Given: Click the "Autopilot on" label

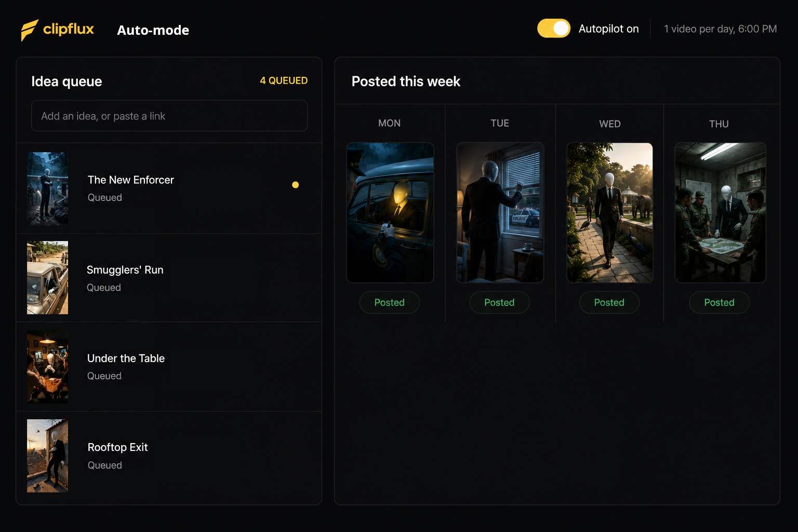Looking at the screenshot, I should (608, 29).
